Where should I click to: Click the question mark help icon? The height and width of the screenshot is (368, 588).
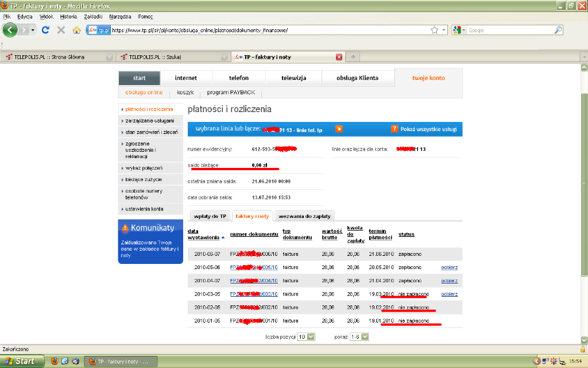tap(394, 129)
